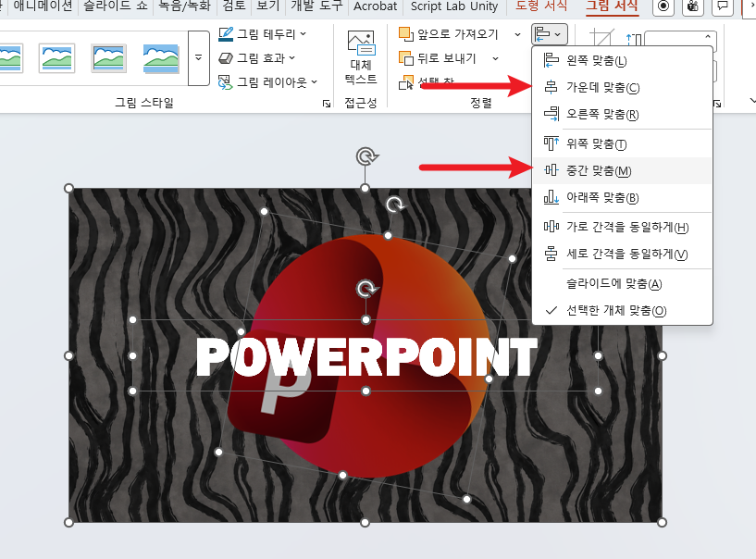This screenshot has width=756, height=559.
Task: Open the 검토 review tab
Action: 234,6
